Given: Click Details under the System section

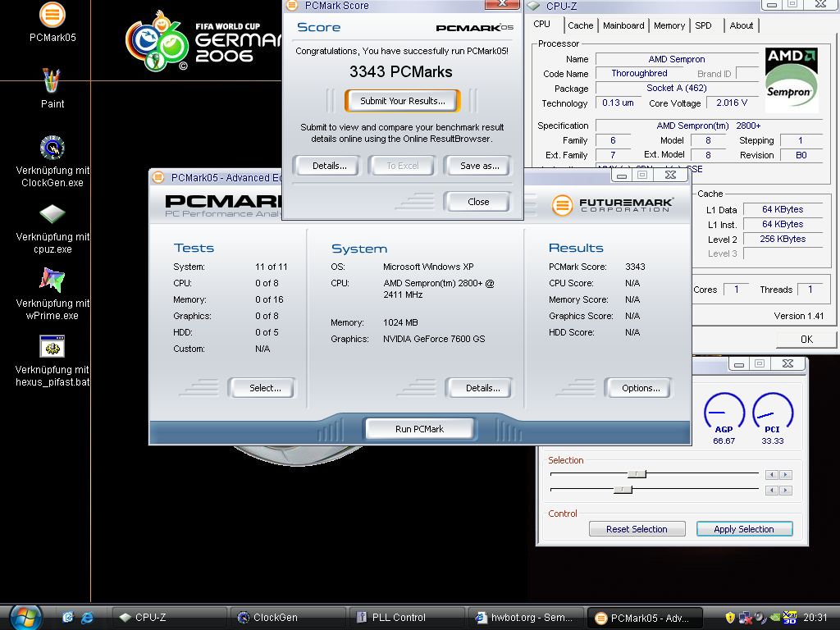Looking at the screenshot, I should tap(479, 388).
